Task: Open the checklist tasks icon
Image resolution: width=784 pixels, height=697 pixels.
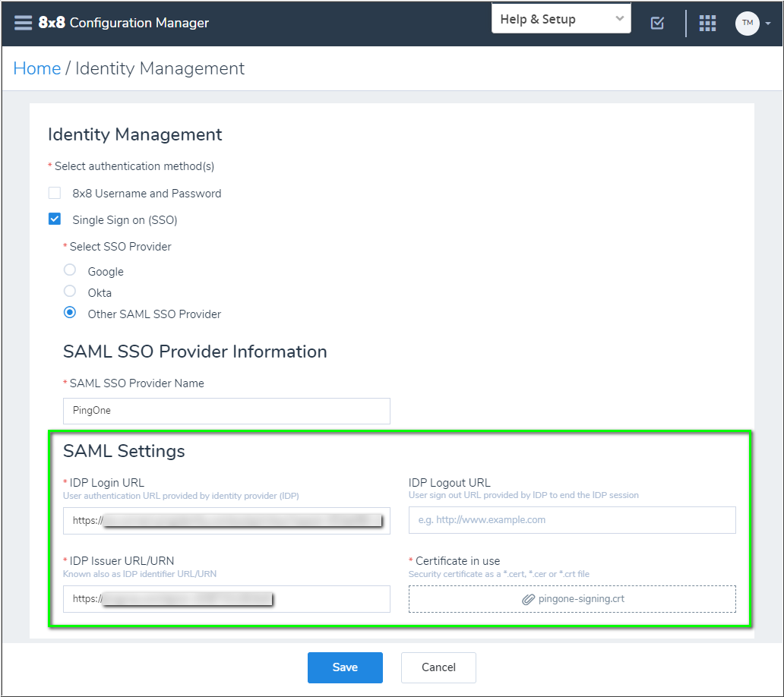Action: point(658,23)
